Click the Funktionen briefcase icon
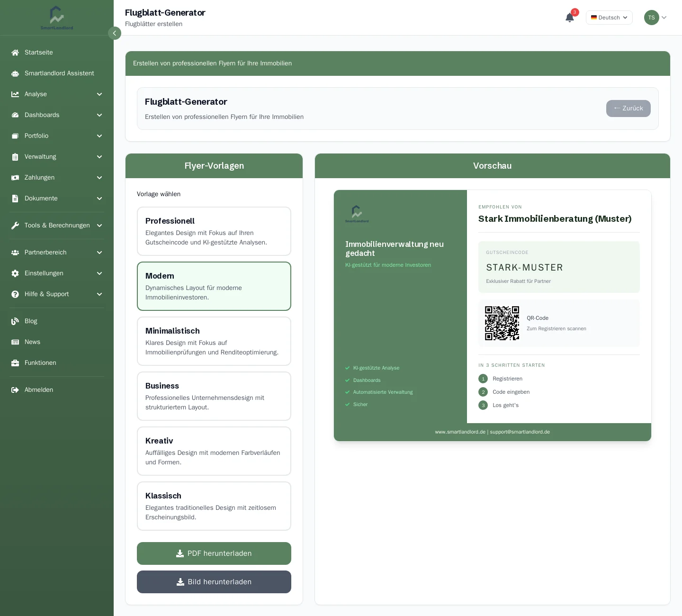Viewport: 682px width, 616px height. click(x=15, y=363)
